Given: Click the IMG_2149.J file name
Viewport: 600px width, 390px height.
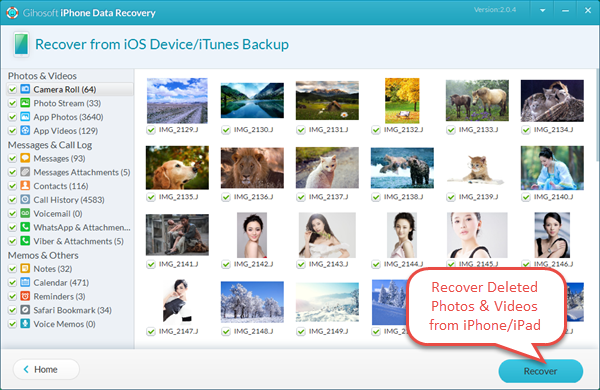Looking at the screenshot, I should [328, 331].
